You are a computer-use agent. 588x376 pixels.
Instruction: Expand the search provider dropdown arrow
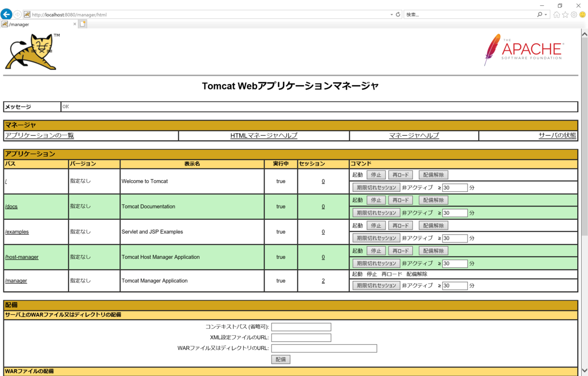pos(546,15)
